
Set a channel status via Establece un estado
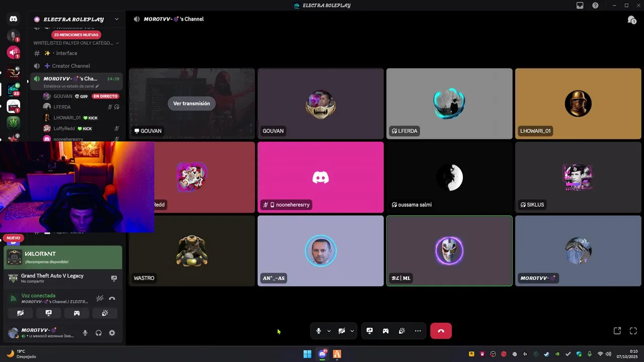(x=70, y=86)
